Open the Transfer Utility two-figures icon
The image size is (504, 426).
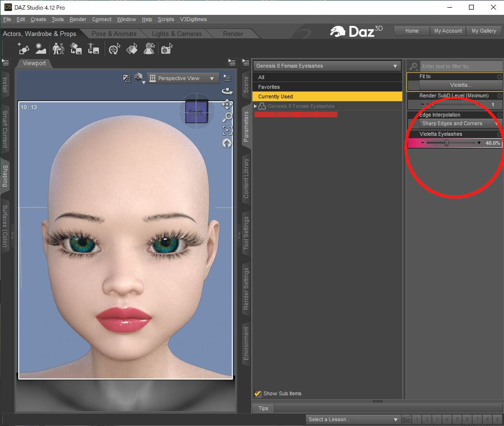(58, 49)
